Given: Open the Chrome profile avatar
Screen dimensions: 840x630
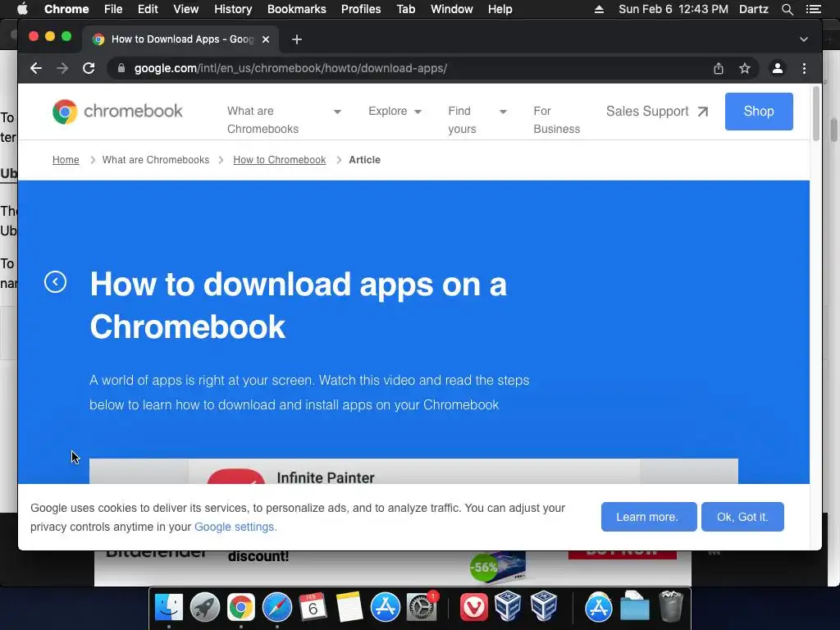Looking at the screenshot, I should 778,68.
